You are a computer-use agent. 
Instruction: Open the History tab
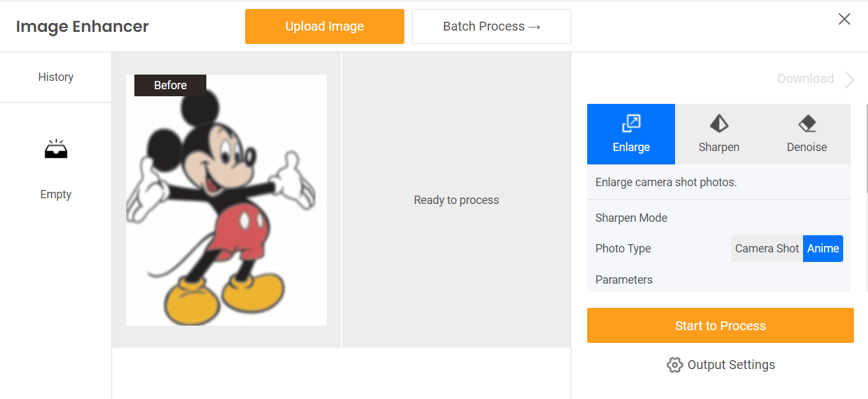(56, 77)
